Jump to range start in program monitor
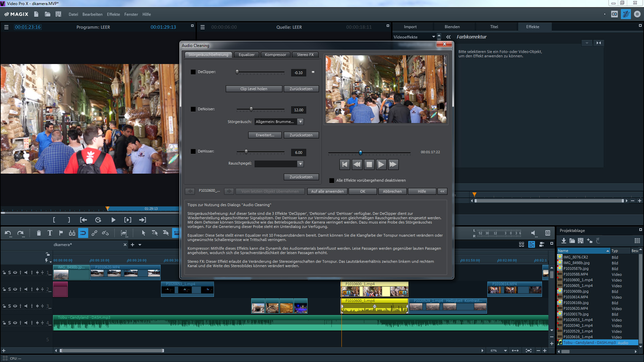This screenshot has height=362, width=644. click(84, 220)
